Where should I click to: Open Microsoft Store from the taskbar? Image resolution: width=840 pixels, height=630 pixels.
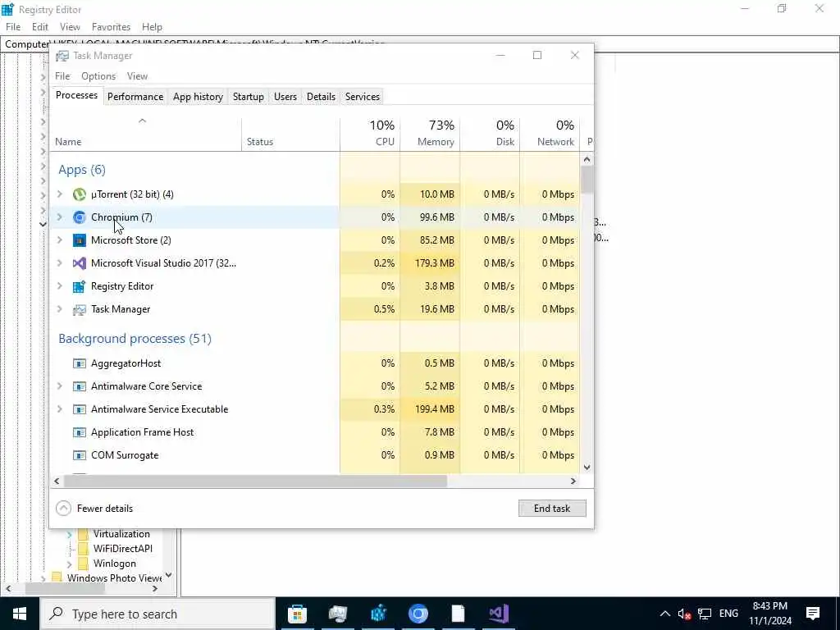point(297,614)
